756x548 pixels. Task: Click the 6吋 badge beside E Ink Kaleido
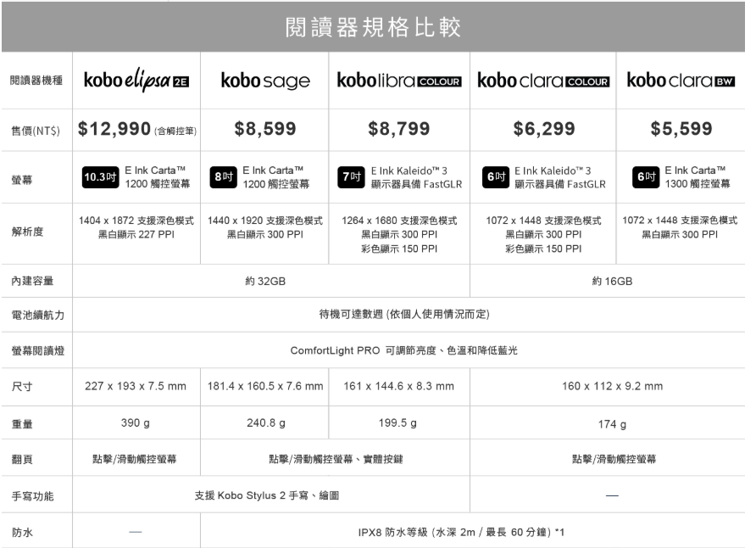click(x=496, y=177)
